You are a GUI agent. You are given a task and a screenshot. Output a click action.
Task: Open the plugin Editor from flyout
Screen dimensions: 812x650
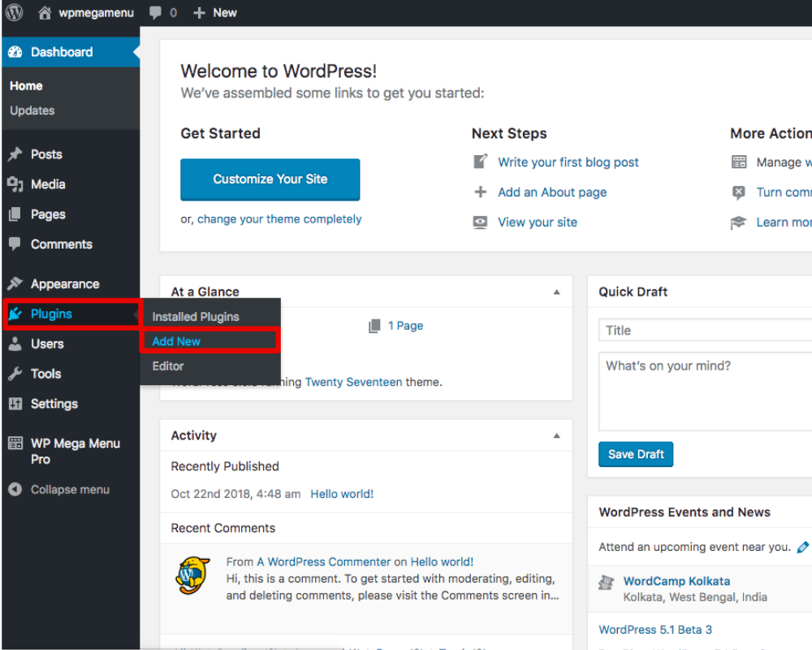point(168,366)
